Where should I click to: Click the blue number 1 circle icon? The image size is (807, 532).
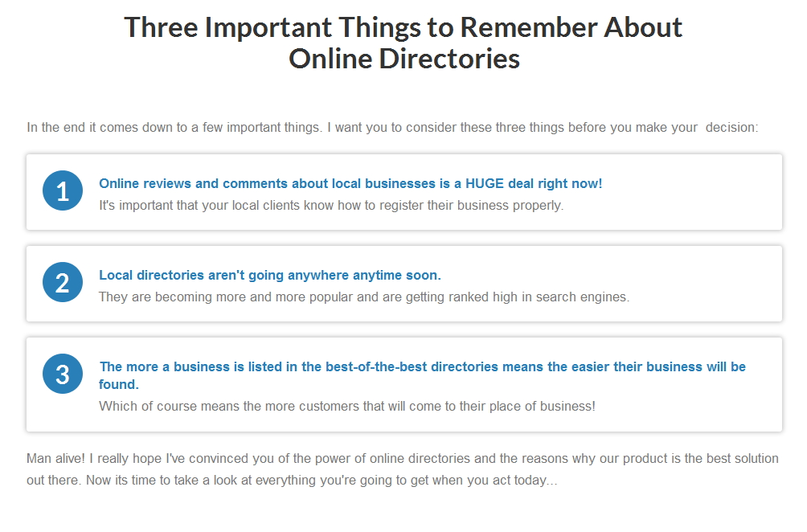pos(63,191)
